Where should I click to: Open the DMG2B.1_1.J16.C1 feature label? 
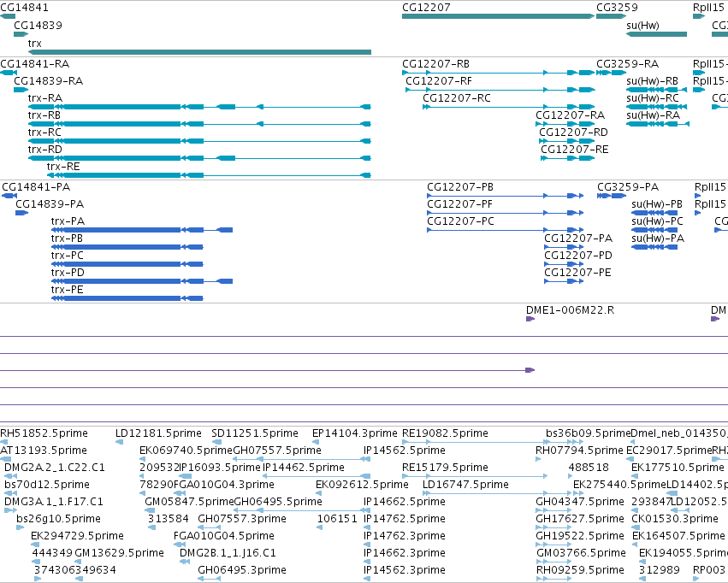point(228,553)
